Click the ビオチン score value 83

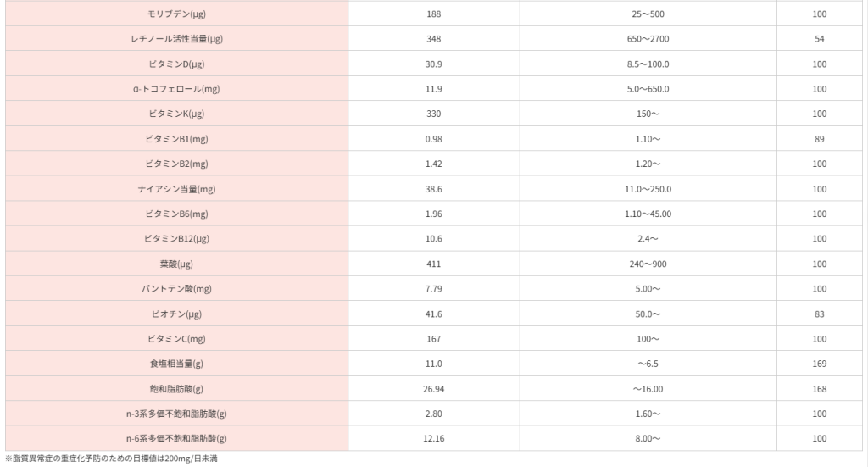819,314
